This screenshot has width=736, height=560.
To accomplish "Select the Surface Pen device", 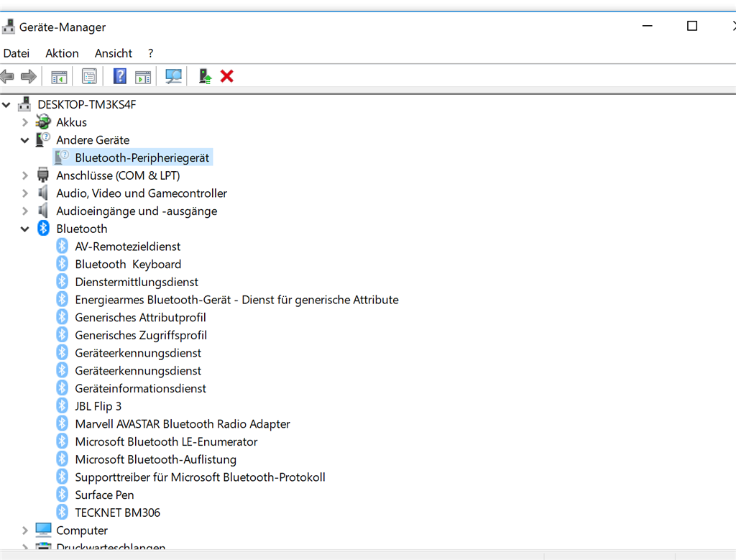I will point(105,495).
